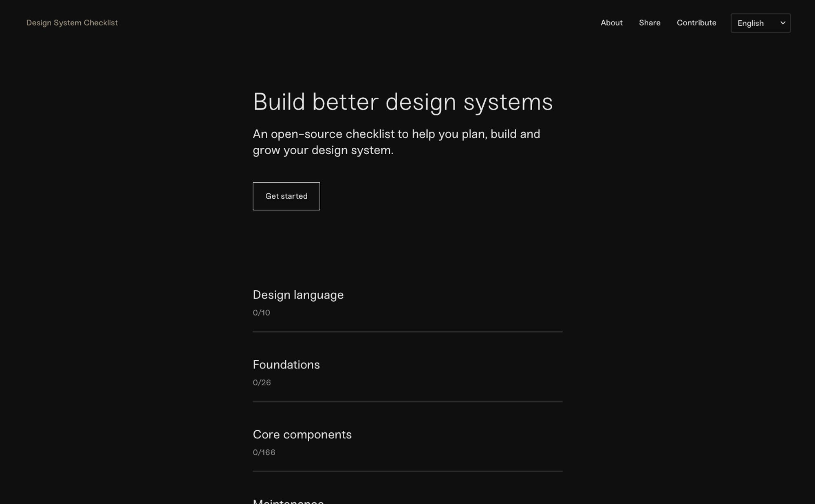
Task: Open the English language dropdown
Action: point(760,23)
